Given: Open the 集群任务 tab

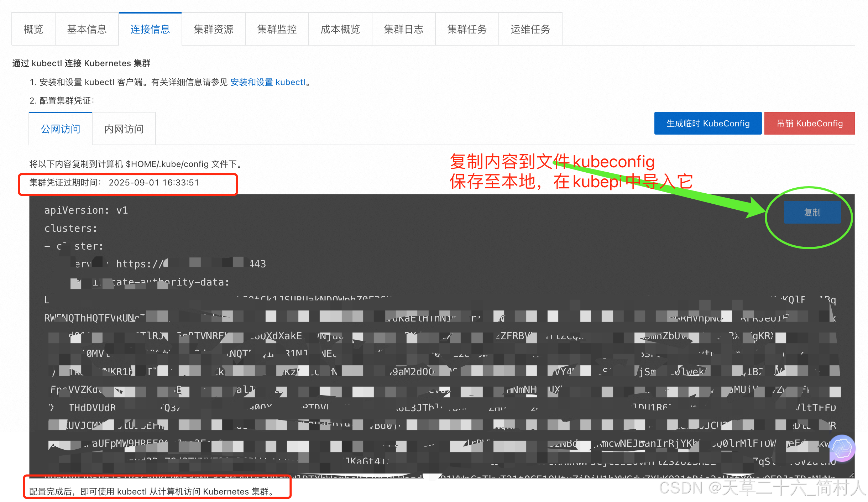Looking at the screenshot, I should click(x=467, y=29).
